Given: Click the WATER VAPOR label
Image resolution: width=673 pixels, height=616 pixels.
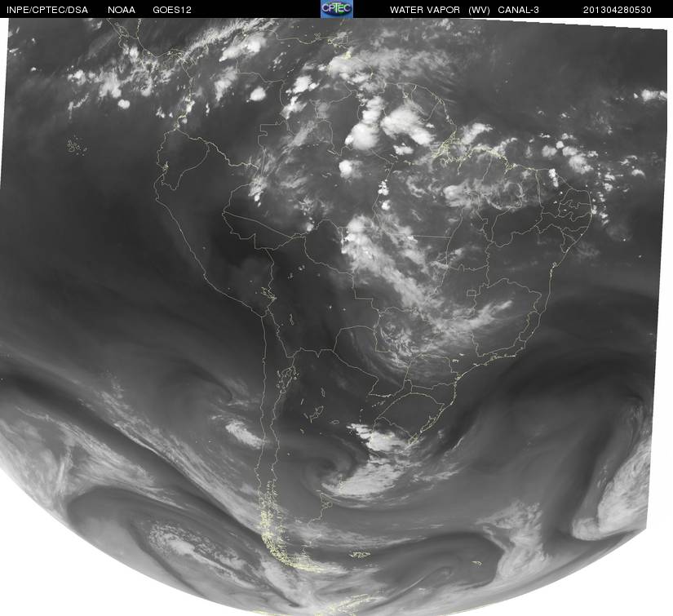Looking at the screenshot, I should coord(425,10).
